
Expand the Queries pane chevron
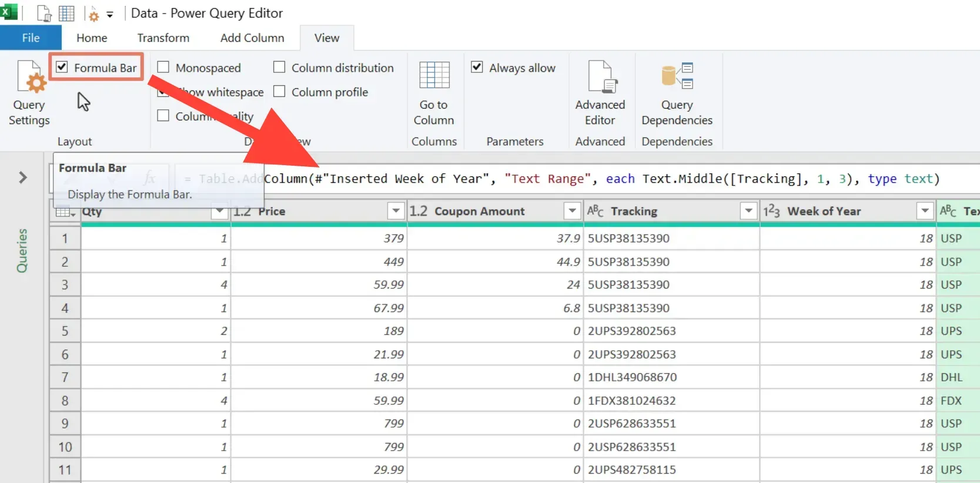[23, 177]
